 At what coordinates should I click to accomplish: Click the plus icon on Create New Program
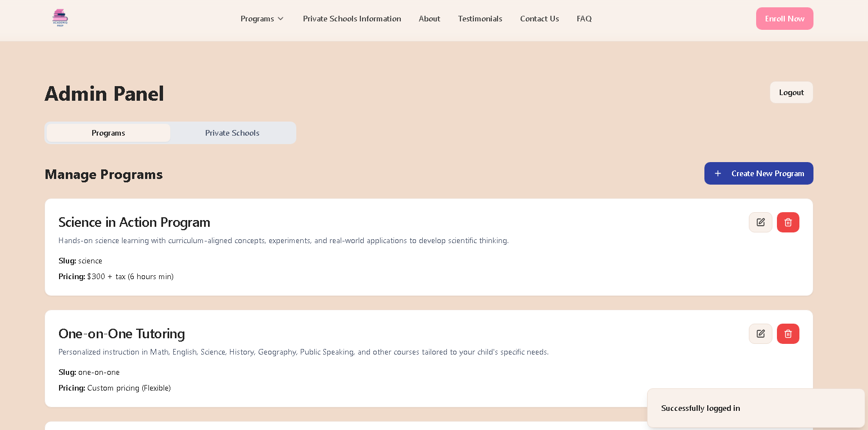click(x=718, y=173)
